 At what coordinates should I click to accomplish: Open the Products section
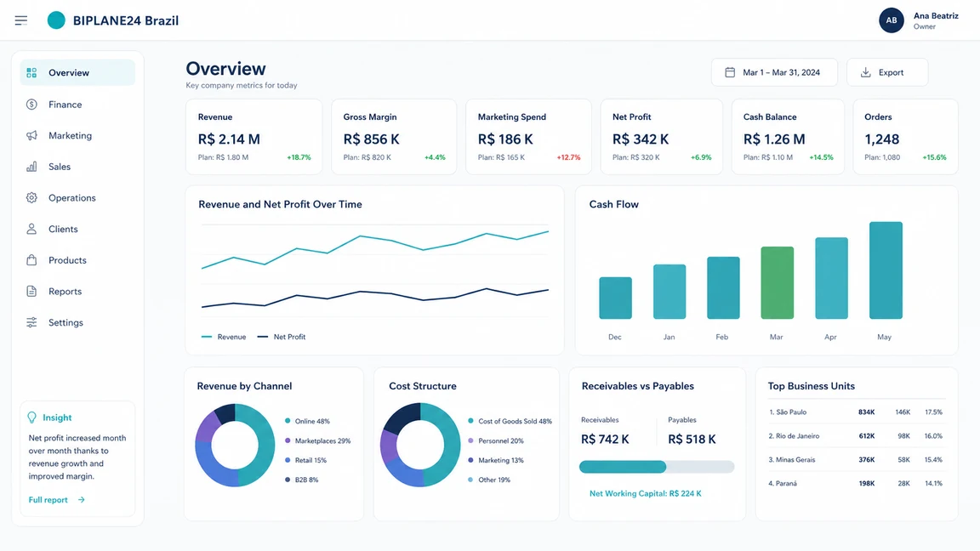coord(77,260)
